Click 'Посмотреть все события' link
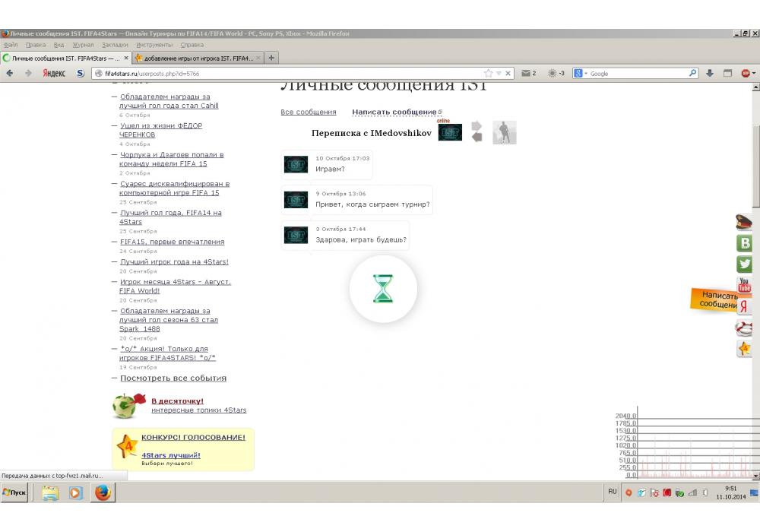 coord(173,378)
